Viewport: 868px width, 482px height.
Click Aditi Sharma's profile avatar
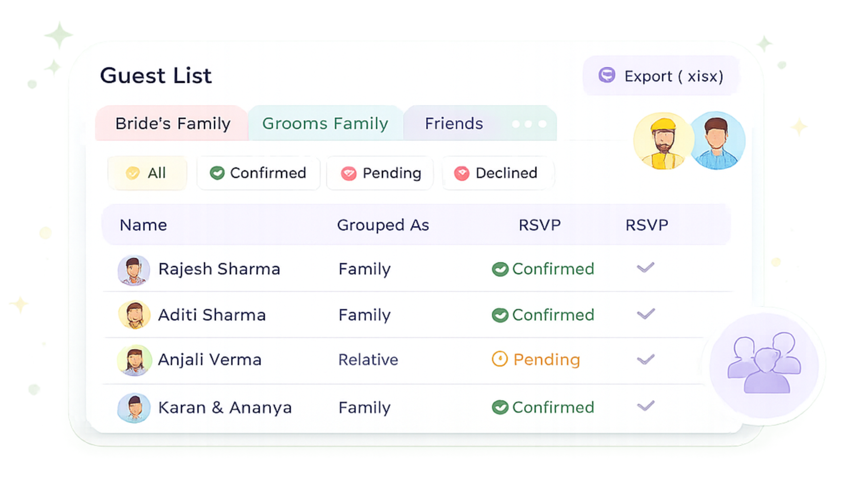[134, 315]
